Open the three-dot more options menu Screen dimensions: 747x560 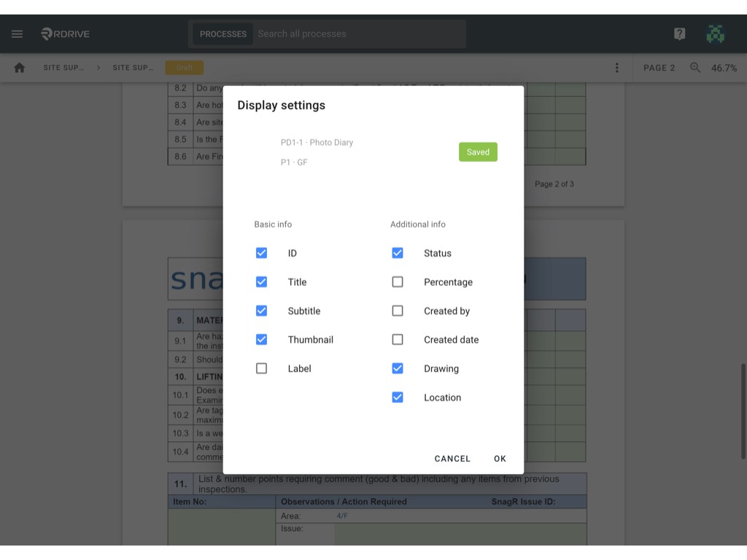[x=617, y=68]
